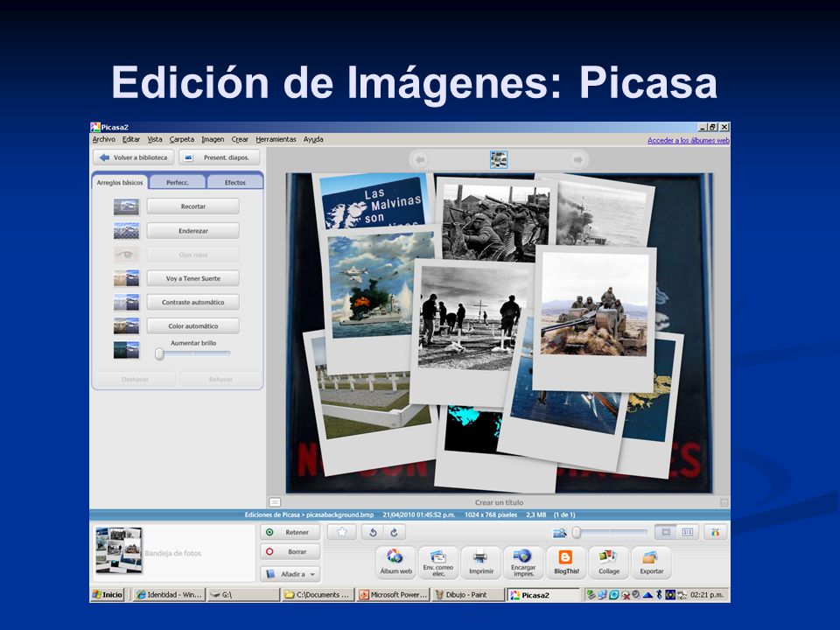Click the volume icon in system tray
The width and height of the screenshot is (840, 630).
click(636, 595)
